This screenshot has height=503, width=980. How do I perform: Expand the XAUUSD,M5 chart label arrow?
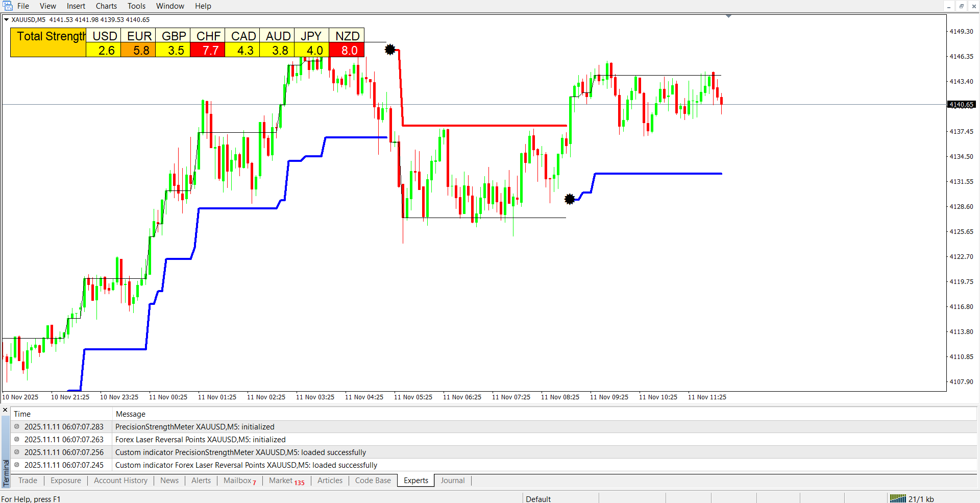(6, 20)
